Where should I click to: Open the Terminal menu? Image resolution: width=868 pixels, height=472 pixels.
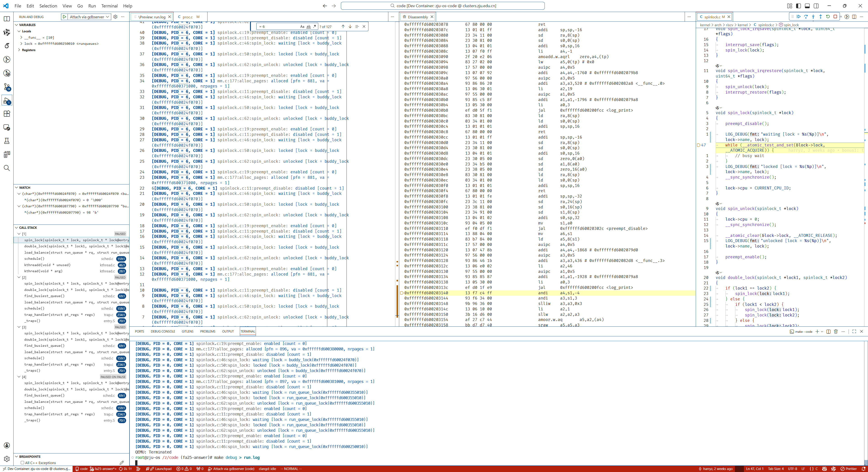109,6
